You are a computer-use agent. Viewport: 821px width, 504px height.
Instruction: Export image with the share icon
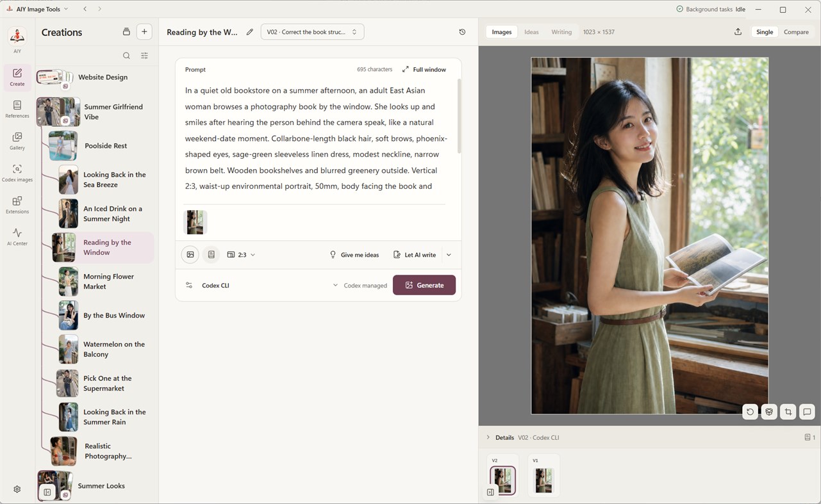click(738, 32)
